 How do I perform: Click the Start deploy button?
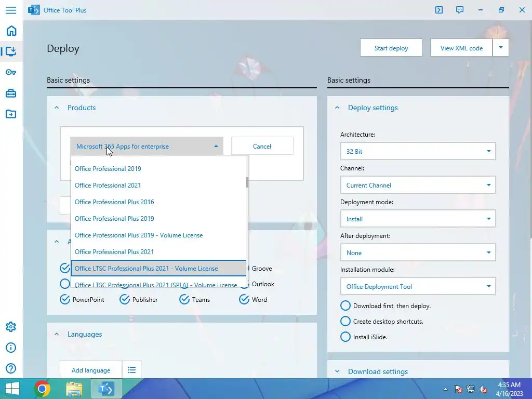[x=391, y=48]
